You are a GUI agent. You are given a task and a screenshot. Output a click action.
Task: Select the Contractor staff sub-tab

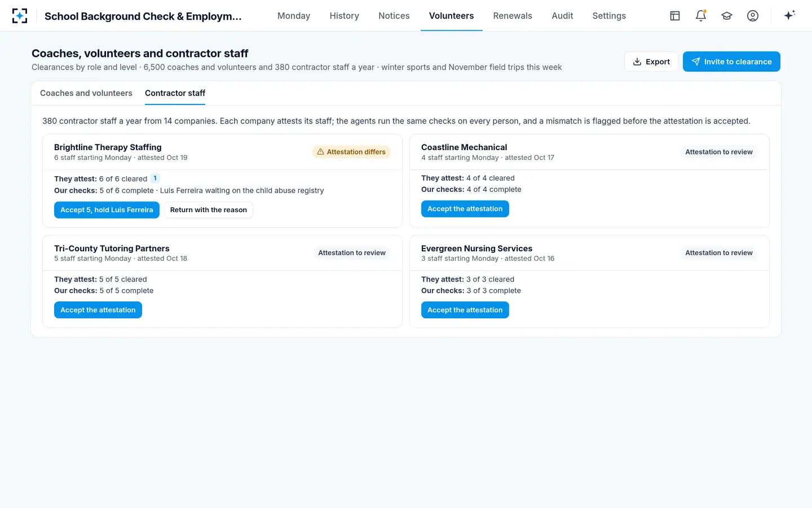[175, 93]
